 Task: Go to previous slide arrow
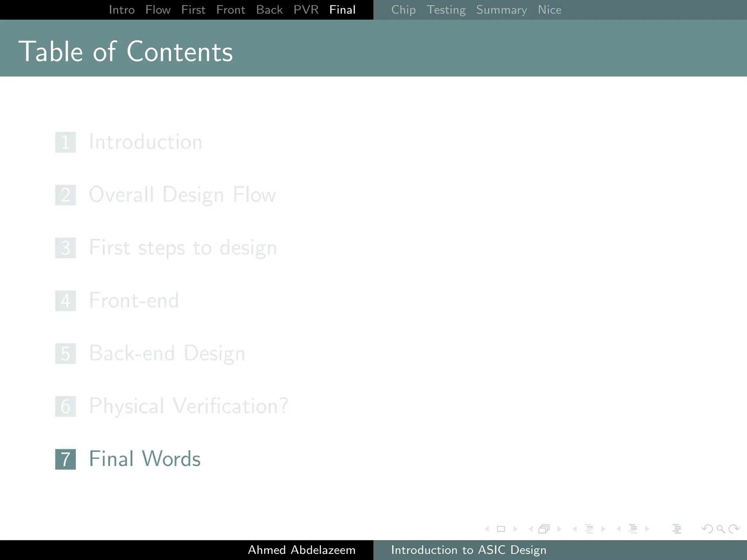(x=487, y=529)
